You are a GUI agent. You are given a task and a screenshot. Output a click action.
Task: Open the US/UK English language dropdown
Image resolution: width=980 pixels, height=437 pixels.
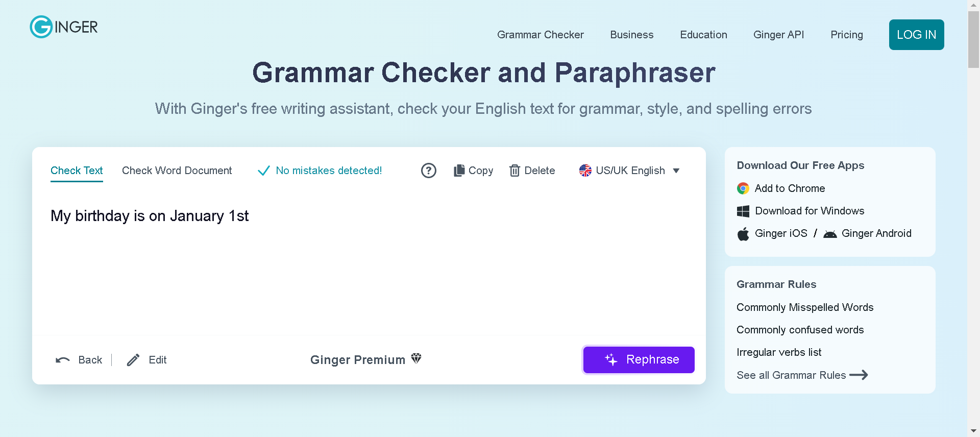coord(630,171)
